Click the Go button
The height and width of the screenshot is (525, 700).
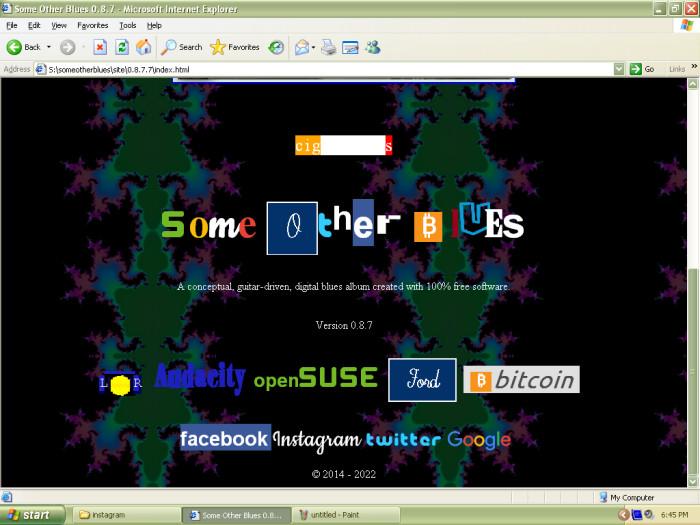642,69
